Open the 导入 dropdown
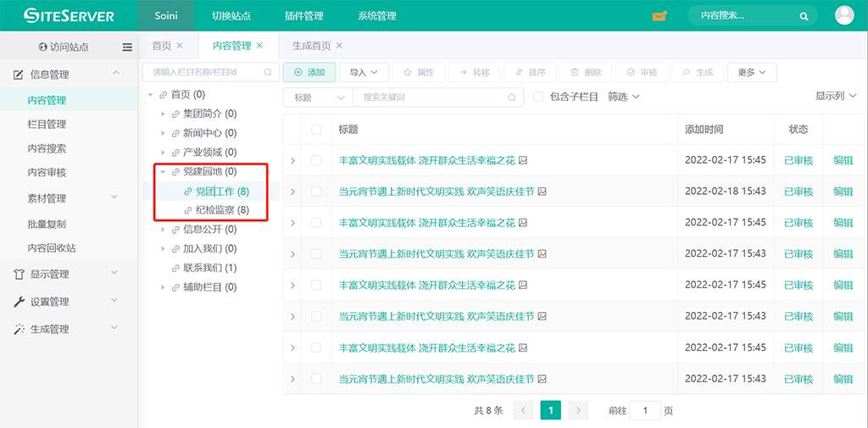868x428 pixels. click(x=364, y=73)
